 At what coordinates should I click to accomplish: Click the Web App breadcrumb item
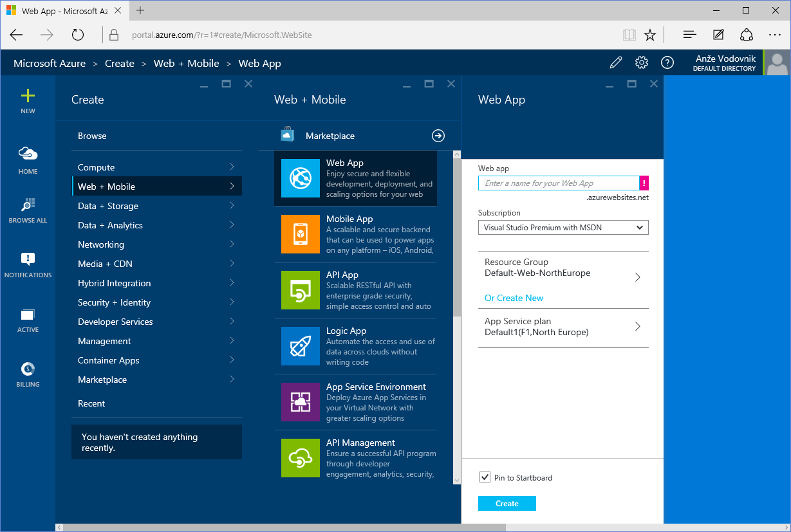259,63
